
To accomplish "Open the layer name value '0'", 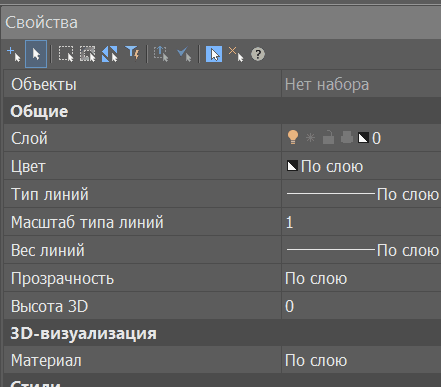I will 376,138.
